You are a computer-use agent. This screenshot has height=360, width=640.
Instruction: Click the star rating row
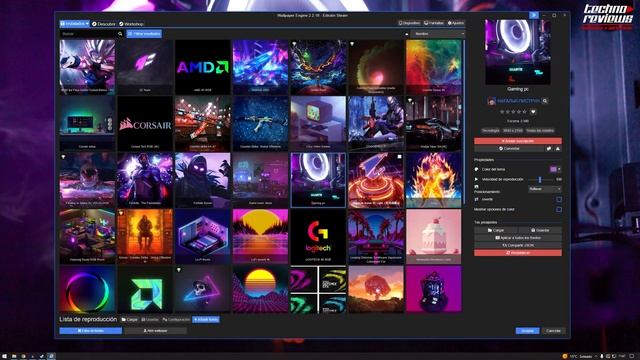513,111
